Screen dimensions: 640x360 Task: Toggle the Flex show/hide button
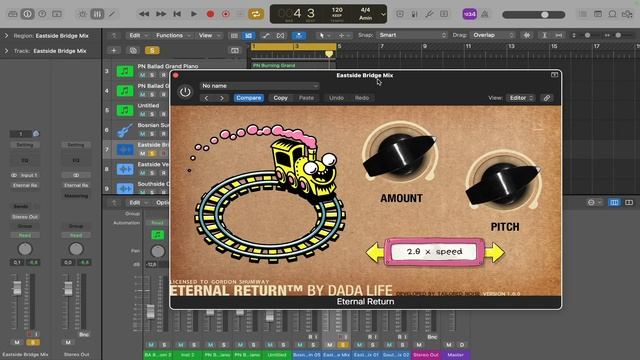pos(280,36)
